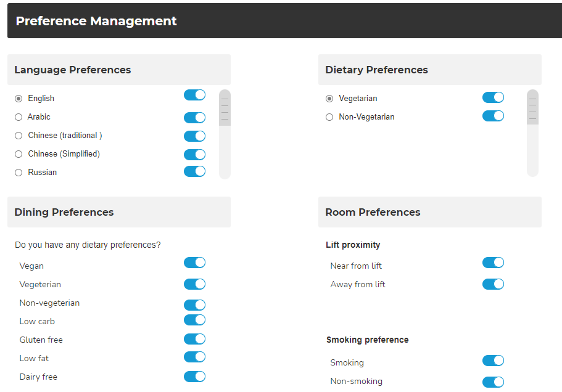Viewport: 562px width, 392px height.
Task: Click the Language Preferences scrollbar thumb
Action: tap(225, 108)
